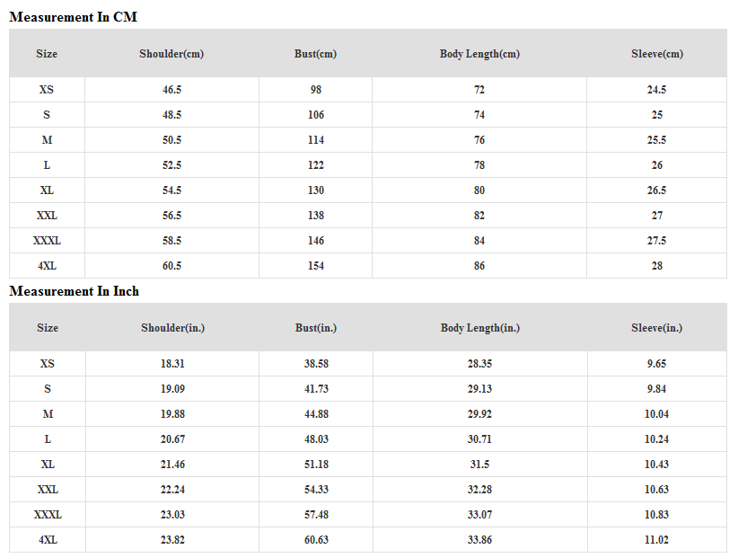Click the Measurement In Inch heading
This screenshot has height=558, width=756.
point(75,291)
